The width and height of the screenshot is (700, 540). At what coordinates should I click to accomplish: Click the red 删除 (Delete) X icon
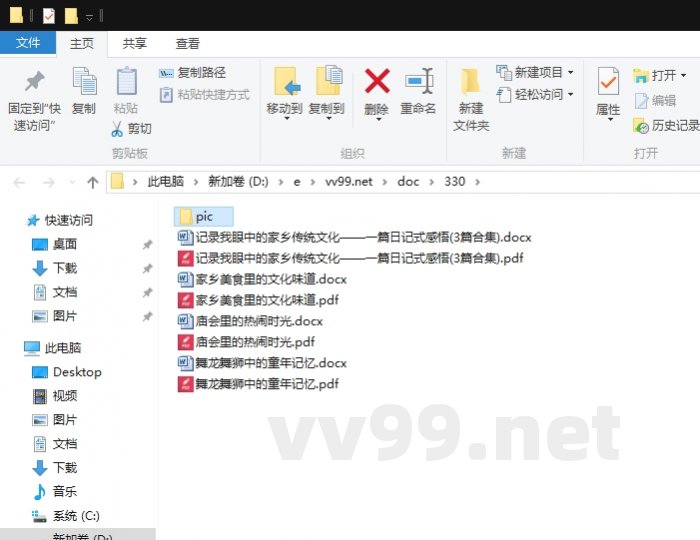377,81
